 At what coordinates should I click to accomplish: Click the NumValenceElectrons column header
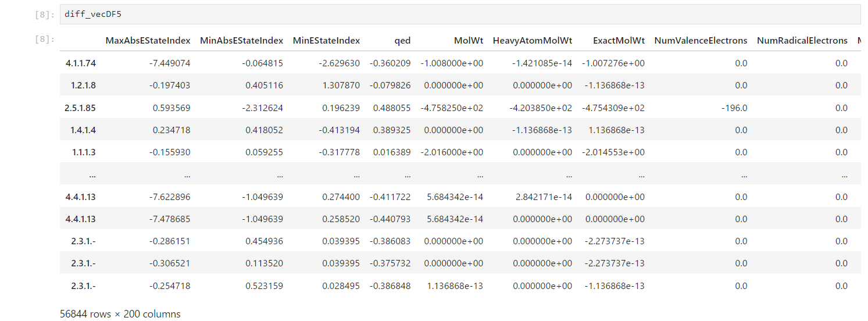pyautogui.click(x=701, y=41)
